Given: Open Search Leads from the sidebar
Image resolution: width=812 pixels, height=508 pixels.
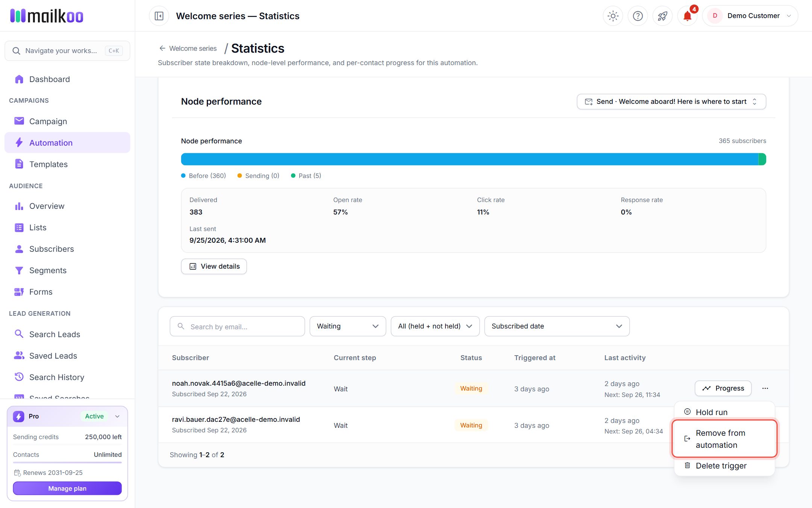Looking at the screenshot, I should tap(67, 334).
